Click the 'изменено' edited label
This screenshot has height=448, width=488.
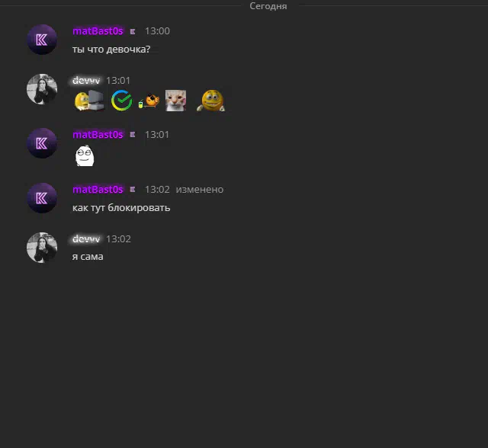[x=200, y=190]
